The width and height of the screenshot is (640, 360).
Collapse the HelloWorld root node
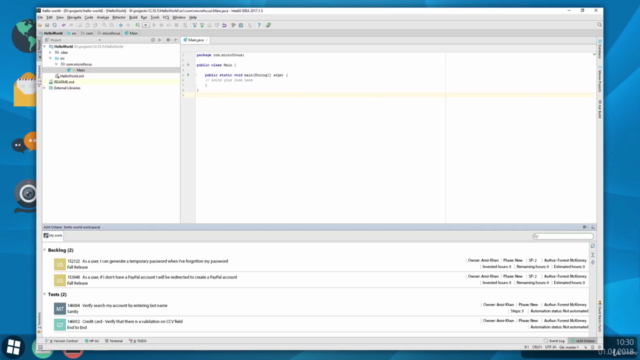pyautogui.click(x=45, y=47)
